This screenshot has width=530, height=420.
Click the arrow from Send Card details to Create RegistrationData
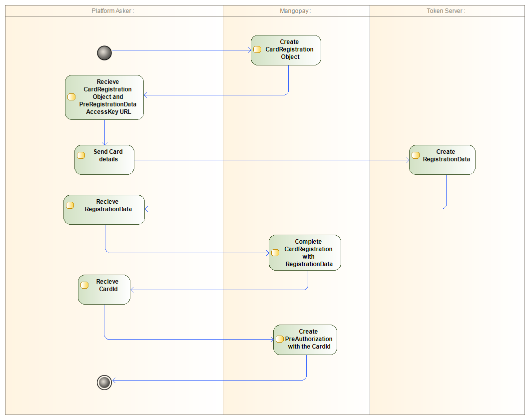point(270,160)
